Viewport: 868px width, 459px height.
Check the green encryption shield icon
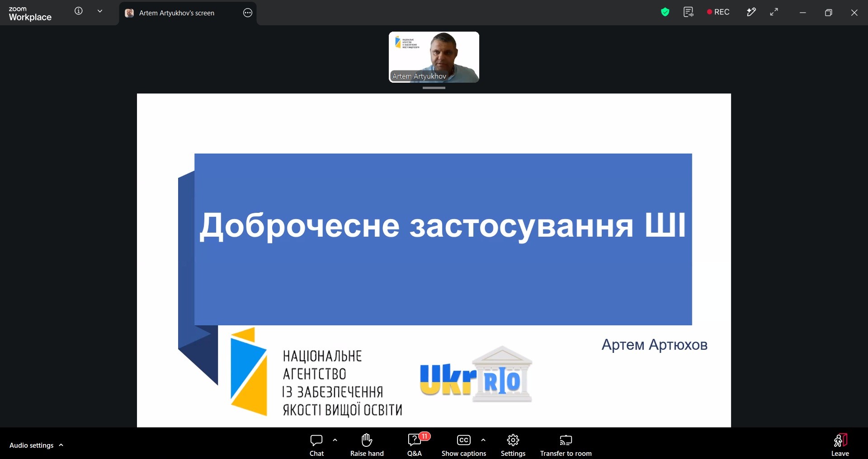[x=665, y=12]
